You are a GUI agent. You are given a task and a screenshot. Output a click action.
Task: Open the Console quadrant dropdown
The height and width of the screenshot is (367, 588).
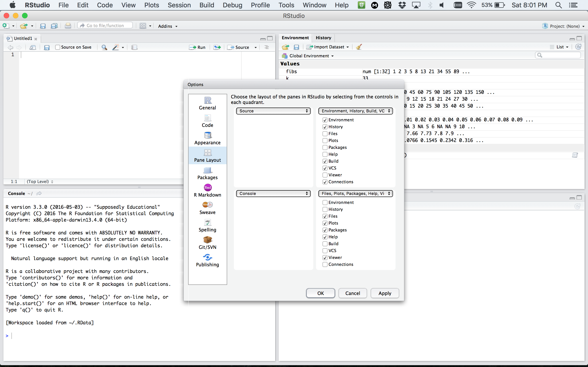pyautogui.click(x=273, y=193)
